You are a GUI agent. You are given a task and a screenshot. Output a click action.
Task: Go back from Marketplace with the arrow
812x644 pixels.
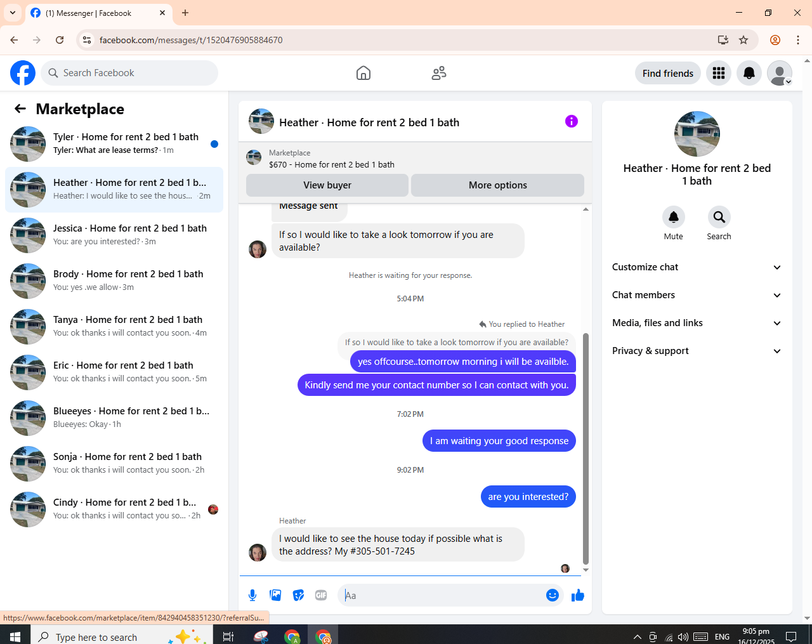tap(20, 108)
